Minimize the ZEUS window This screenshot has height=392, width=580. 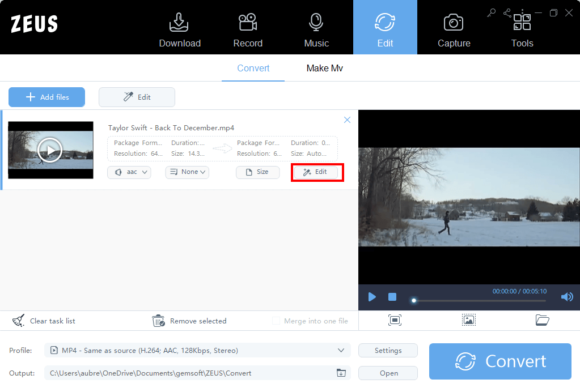(538, 13)
